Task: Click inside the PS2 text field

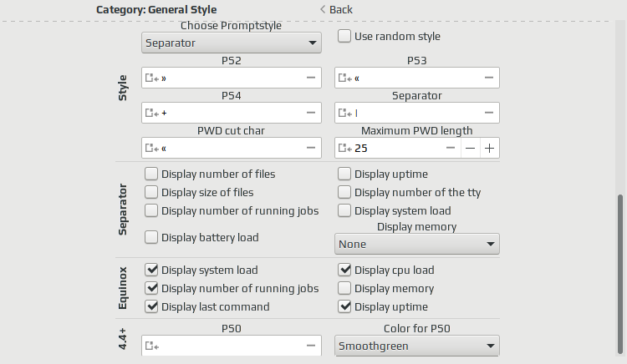Action: tap(232, 78)
